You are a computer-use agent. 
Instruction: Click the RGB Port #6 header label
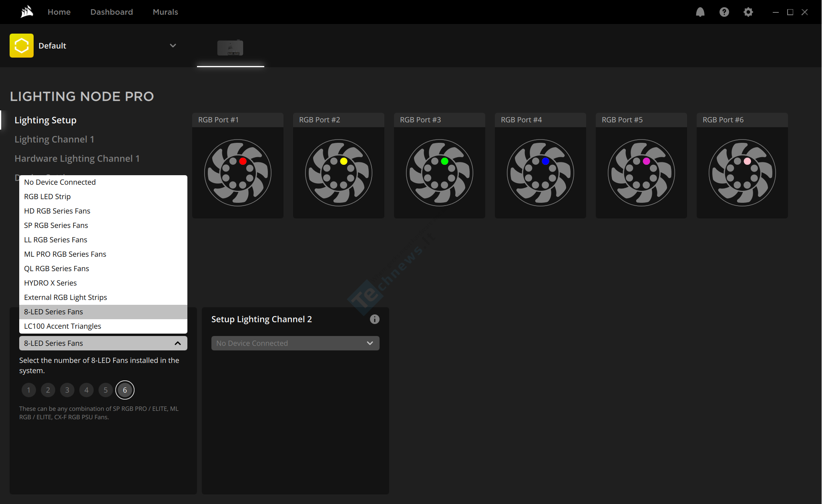coord(723,120)
